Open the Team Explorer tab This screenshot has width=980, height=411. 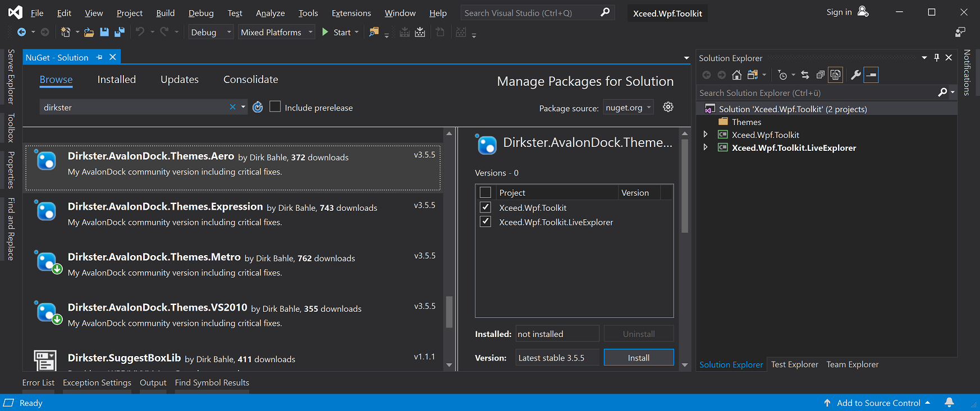coord(853,364)
